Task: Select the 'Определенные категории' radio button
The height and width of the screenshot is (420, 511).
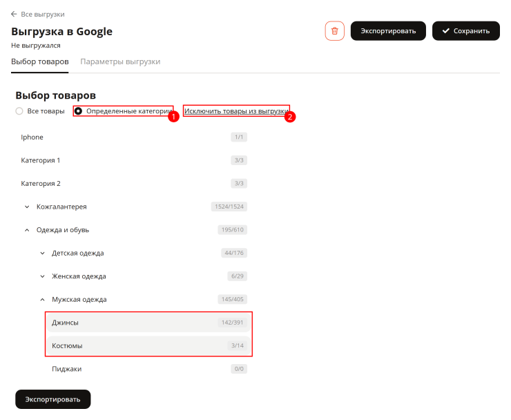Action: 78,111
